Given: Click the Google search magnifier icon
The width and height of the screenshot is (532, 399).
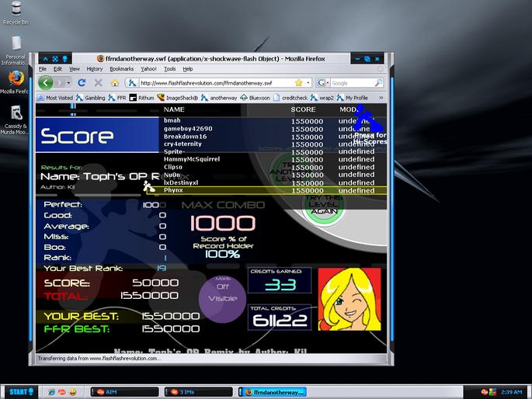Looking at the screenshot, I should pyautogui.click(x=378, y=82).
